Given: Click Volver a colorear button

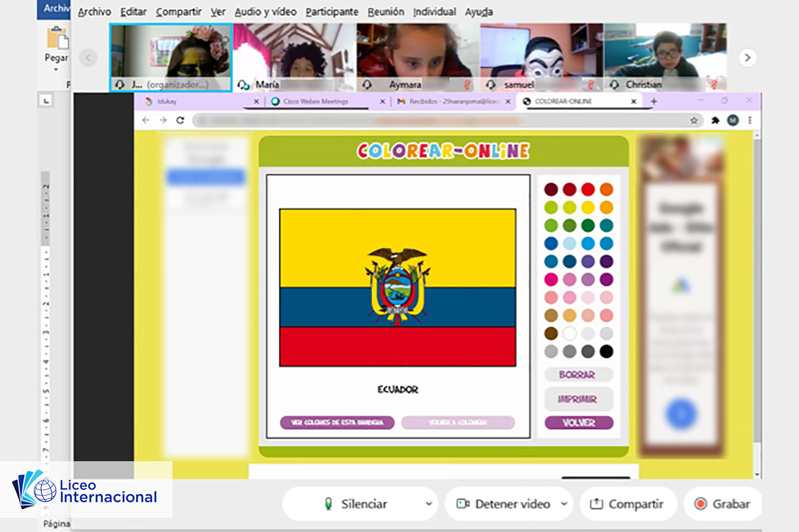Looking at the screenshot, I should (458, 422).
